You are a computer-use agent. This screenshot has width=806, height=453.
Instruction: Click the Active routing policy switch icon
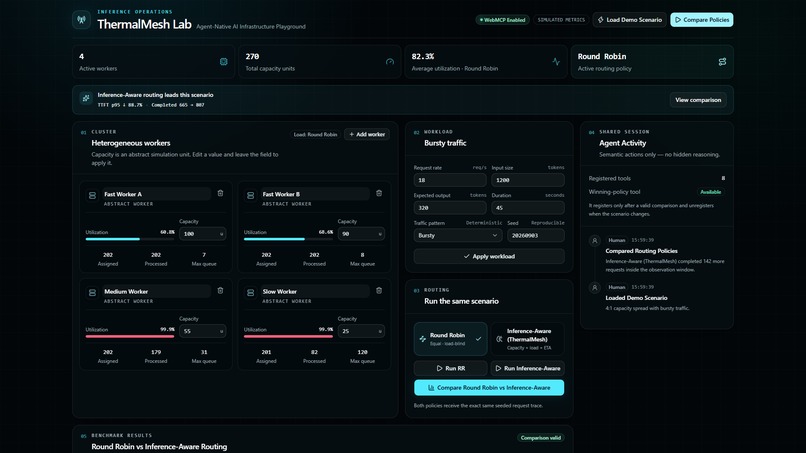722,62
